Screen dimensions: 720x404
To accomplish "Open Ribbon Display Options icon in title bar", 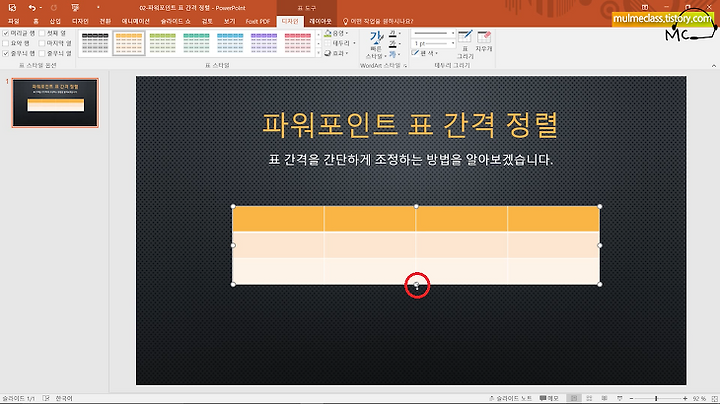I will click(645, 7).
